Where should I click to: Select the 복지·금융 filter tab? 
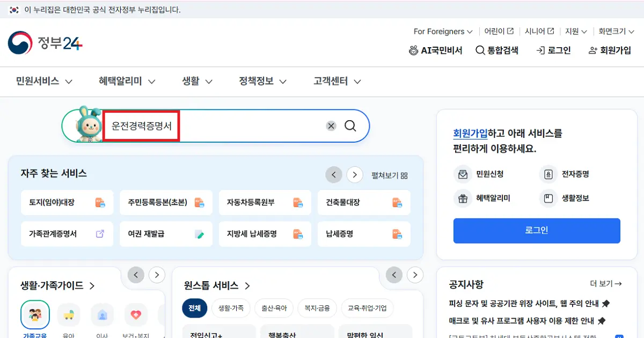coord(317,308)
